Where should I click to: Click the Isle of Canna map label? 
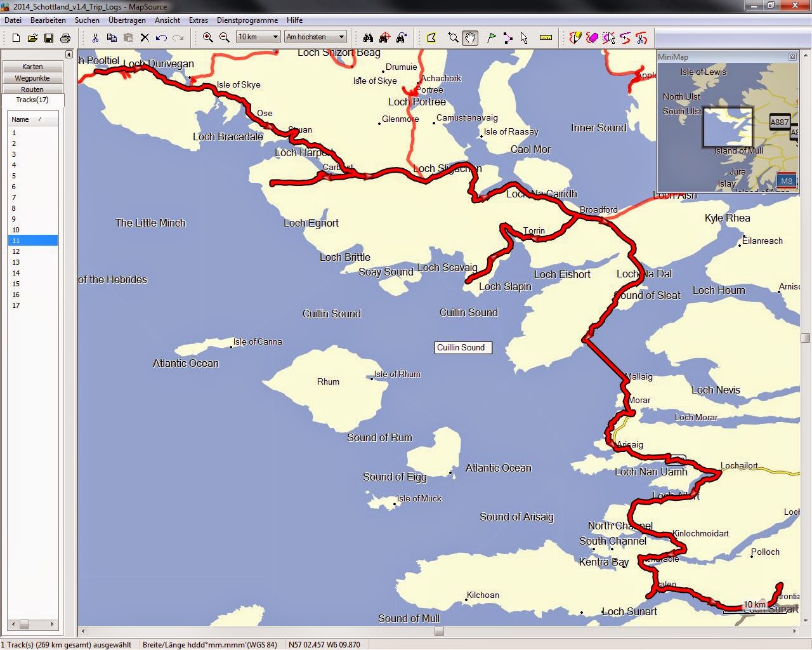click(x=258, y=342)
